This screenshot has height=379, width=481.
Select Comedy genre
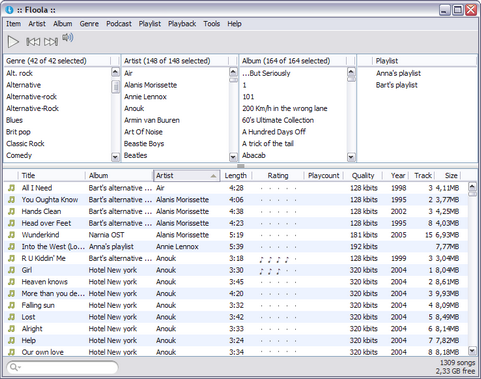point(19,155)
